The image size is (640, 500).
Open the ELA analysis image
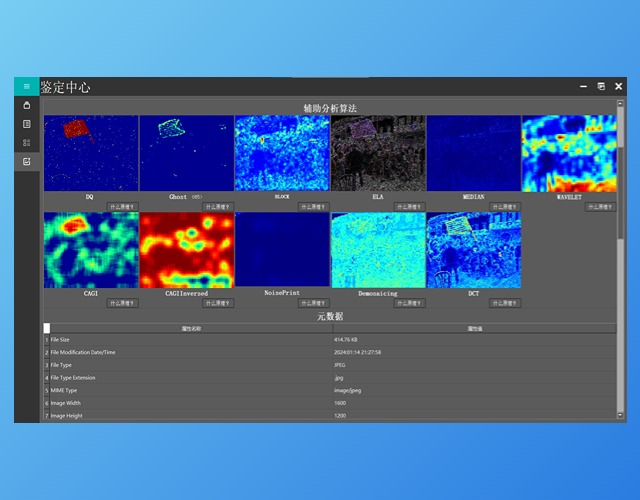coord(378,153)
